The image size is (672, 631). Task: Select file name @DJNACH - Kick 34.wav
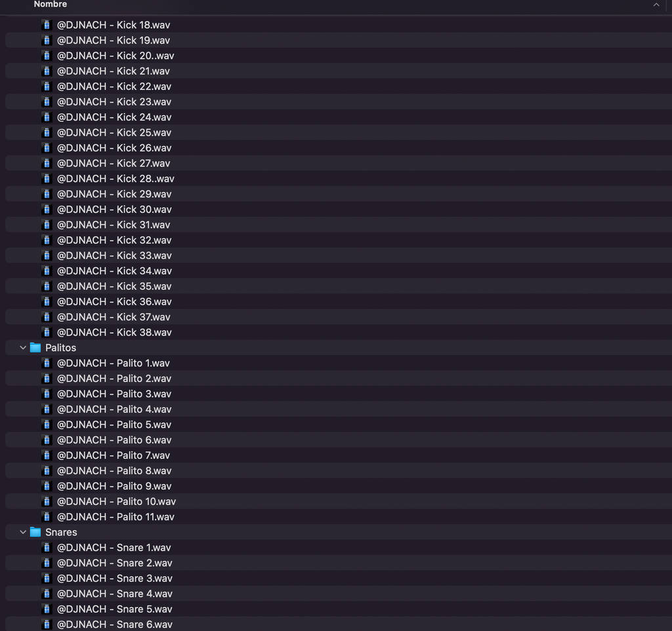[x=114, y=271]
